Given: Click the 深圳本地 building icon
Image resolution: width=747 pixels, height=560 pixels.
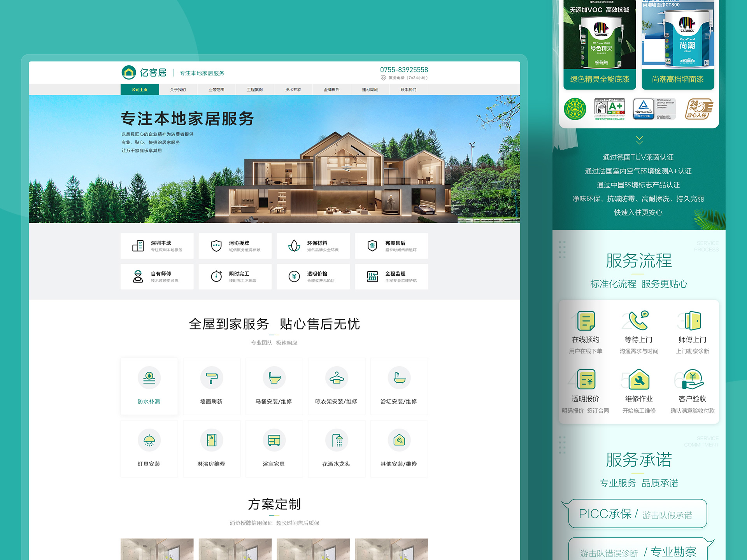Looking at the screenshot, I should (138, 246).
